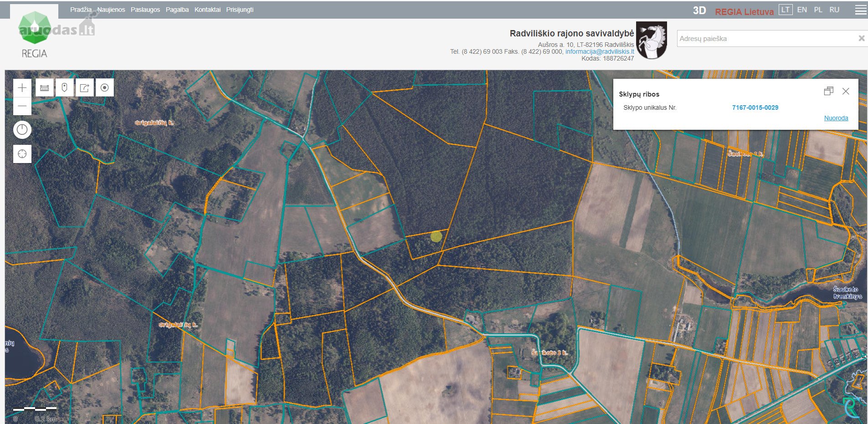Open REGIA Lietuva link
The height and width of the screenshot is (424, 868).
point(744,12)
